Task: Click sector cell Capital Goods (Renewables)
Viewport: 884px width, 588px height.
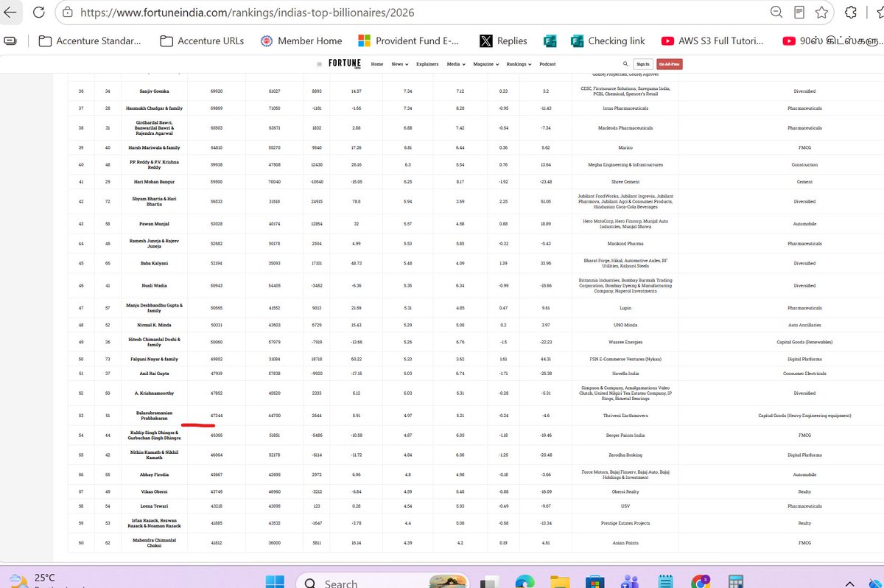Action: [804, 342]
